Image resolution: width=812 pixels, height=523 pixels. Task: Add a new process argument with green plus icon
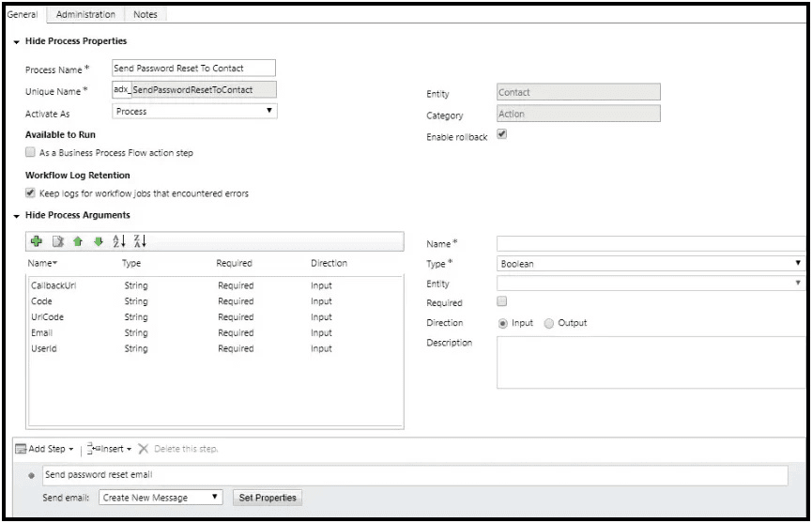click(37, 241)
